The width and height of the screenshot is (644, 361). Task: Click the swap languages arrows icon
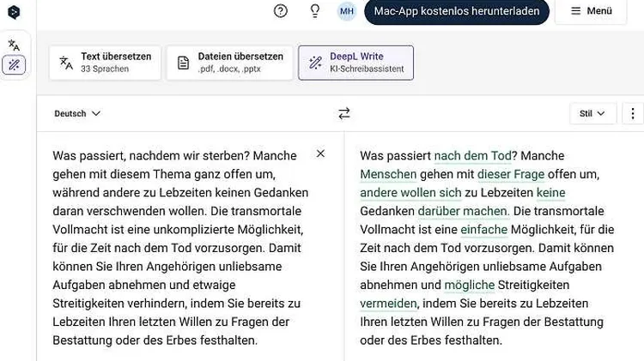[344, 113]
